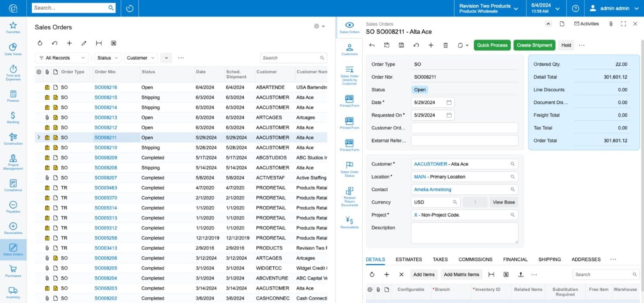The image size is (644, 303).
Task: Click the Receivables sidebar icon
Action: (x=13, y=226)
